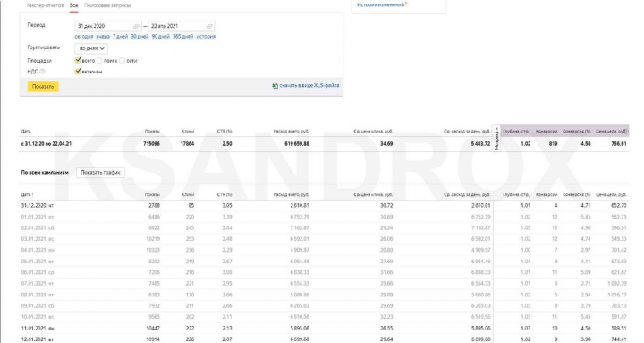Sort by Конверсия (%) in daily table

(x=576, y=194)
